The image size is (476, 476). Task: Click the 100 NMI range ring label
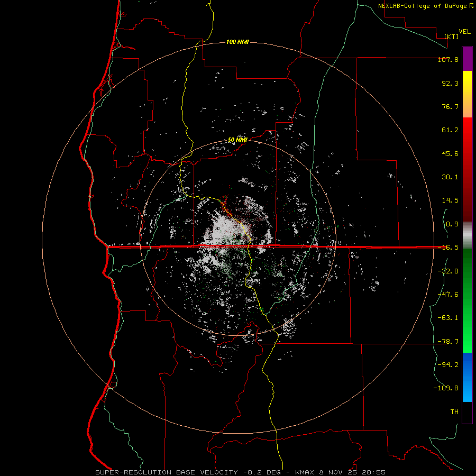(x=237, y=42)
